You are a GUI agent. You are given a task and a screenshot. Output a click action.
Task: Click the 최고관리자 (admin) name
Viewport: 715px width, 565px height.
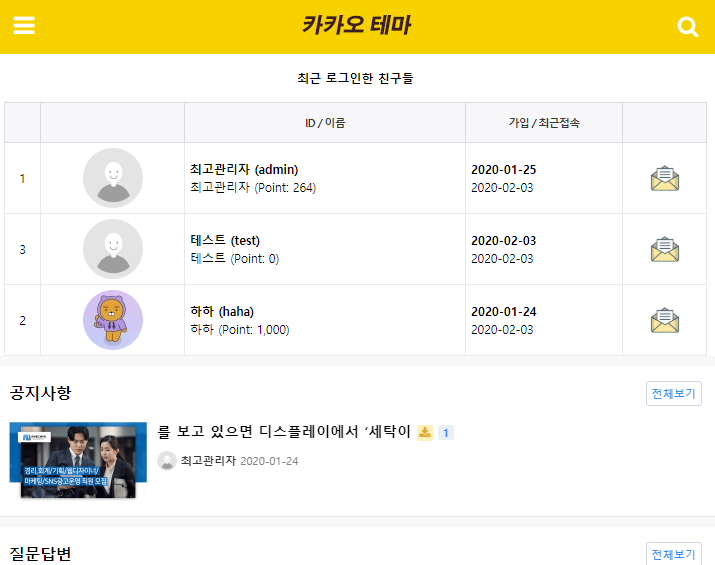pos(244,169)
